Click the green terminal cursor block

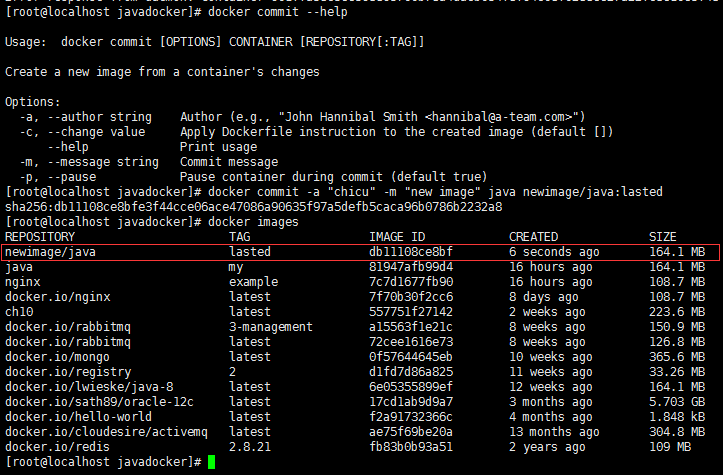point(211,462)
